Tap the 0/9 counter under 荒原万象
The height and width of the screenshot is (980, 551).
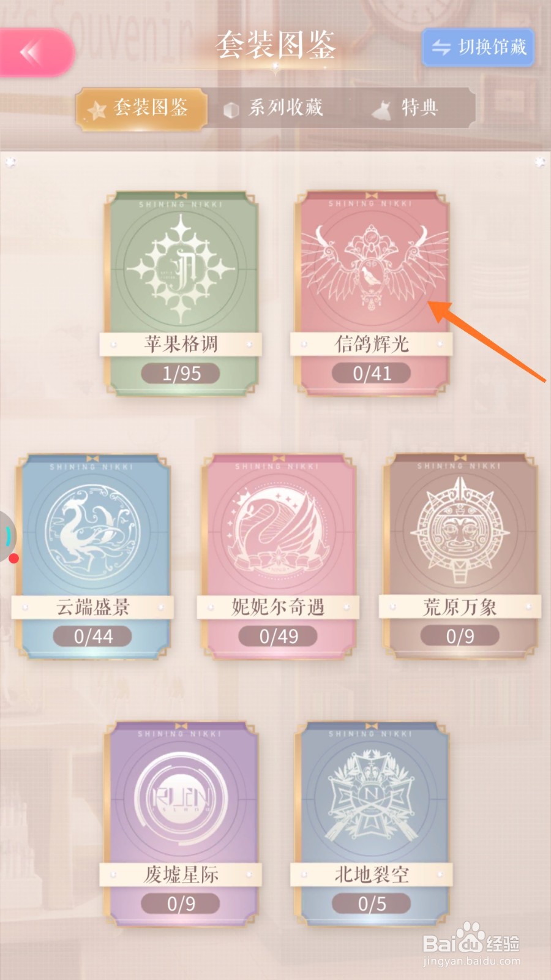coord(460,636)
